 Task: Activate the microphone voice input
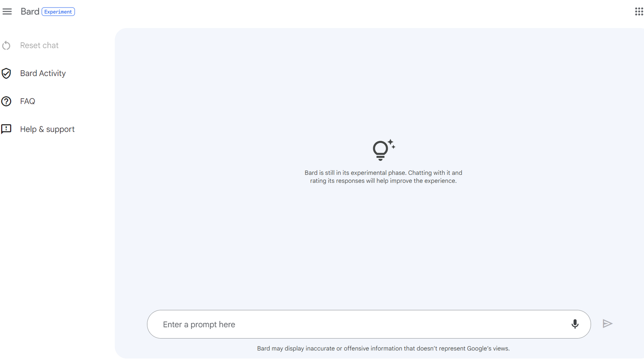[575, 324]
